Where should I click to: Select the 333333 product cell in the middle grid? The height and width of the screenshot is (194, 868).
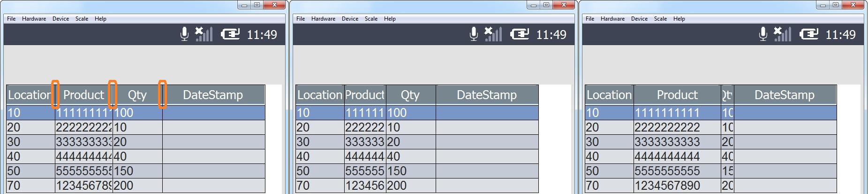tap(365, 142)
